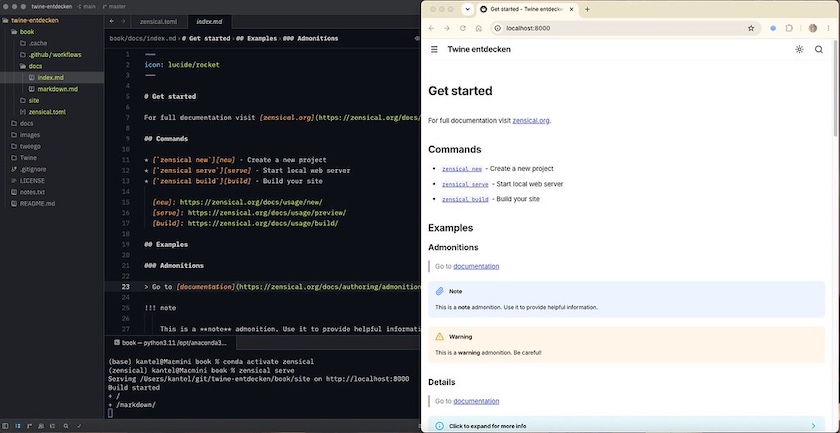This screenshot has width=840, height=433.
Task: Navigate back with editor left arrow
Action: point(111,21)
